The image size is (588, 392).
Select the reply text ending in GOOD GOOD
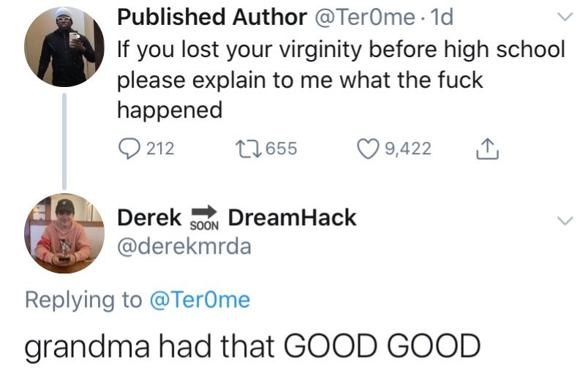[252, 345]
